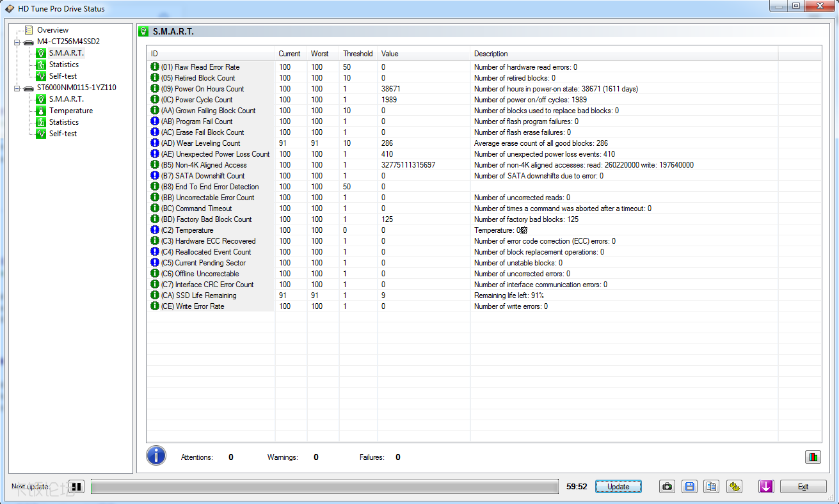839x504 pixels.
Task: Collapse the ST6000NM0115-1YZ110 drive branch
Action: pyautogui.click(x=17, y=88)
